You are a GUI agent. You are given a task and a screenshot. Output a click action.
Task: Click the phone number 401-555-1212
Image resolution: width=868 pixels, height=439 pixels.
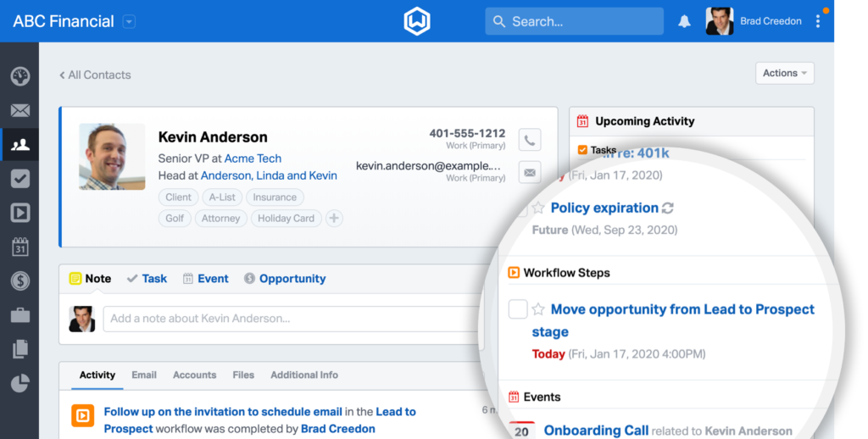coord(467,133)
